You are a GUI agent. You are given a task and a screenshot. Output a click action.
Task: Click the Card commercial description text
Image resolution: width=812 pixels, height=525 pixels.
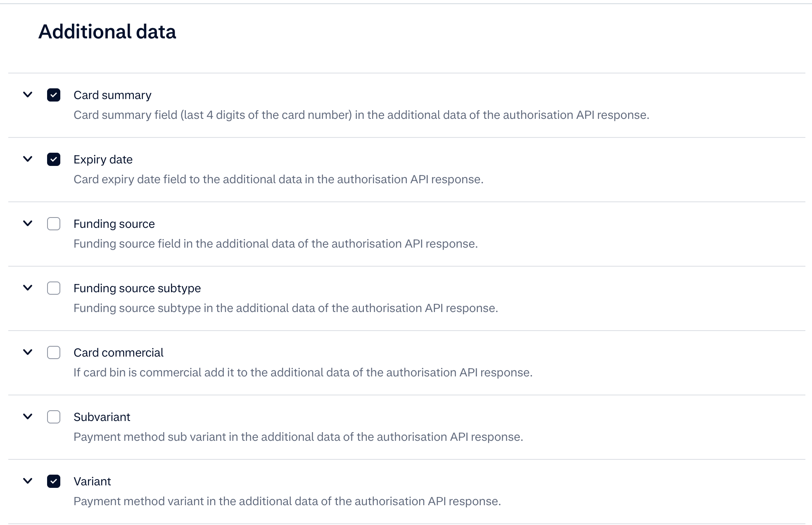coord(303,373)
